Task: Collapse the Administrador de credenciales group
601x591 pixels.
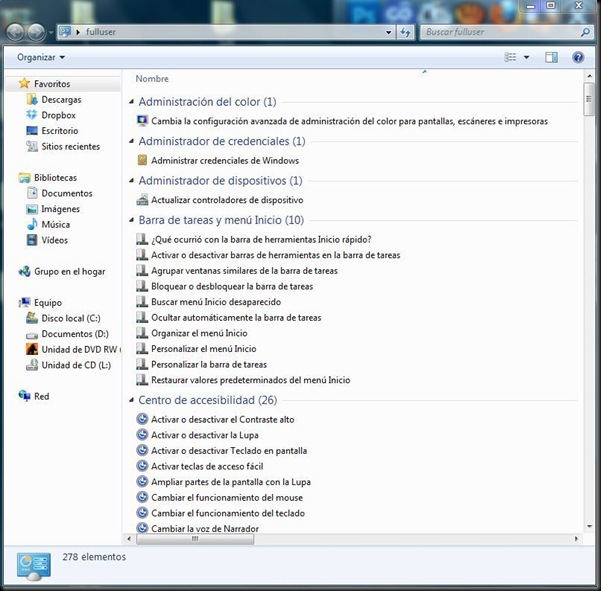Action: (131, 141)
